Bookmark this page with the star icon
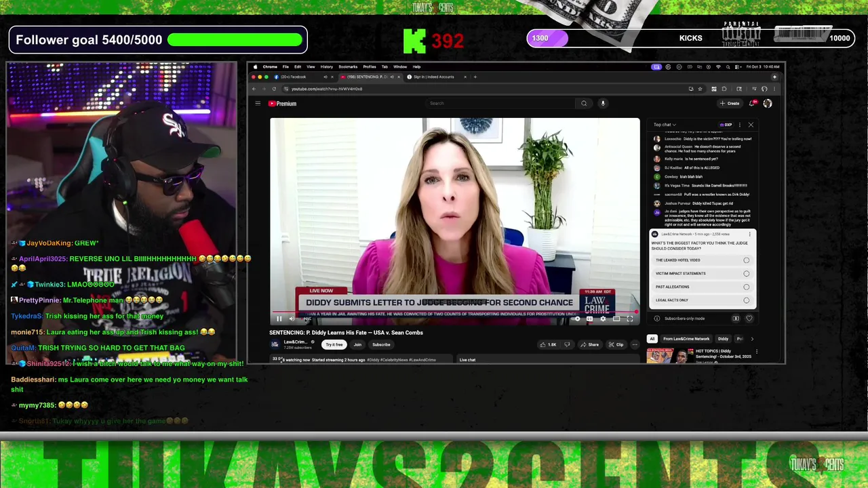This screenshot has height=488, width=868. pos(701,89)
